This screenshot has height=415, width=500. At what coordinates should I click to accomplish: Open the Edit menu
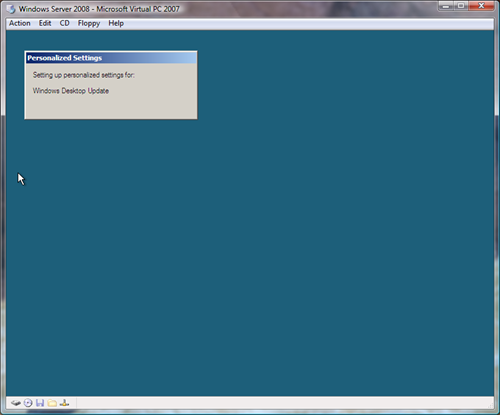point(45,23)
